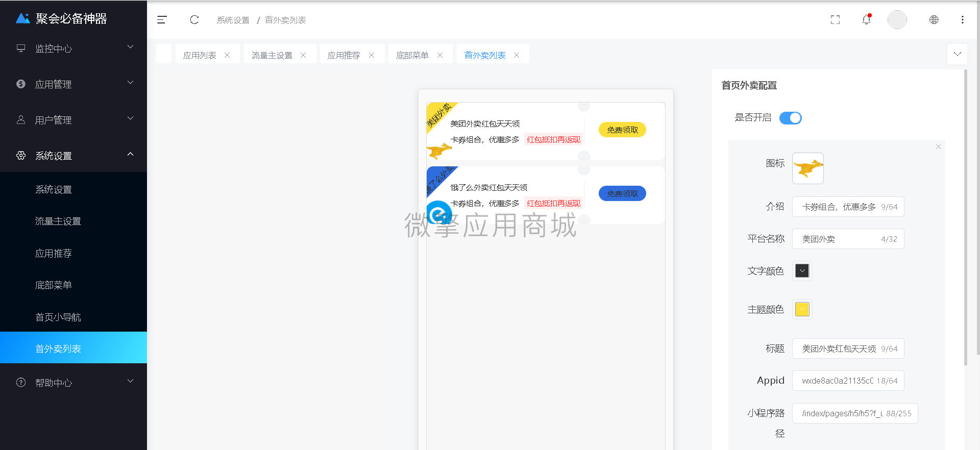Click the 首外卖列表 breadcrumb text

(285, 20)
